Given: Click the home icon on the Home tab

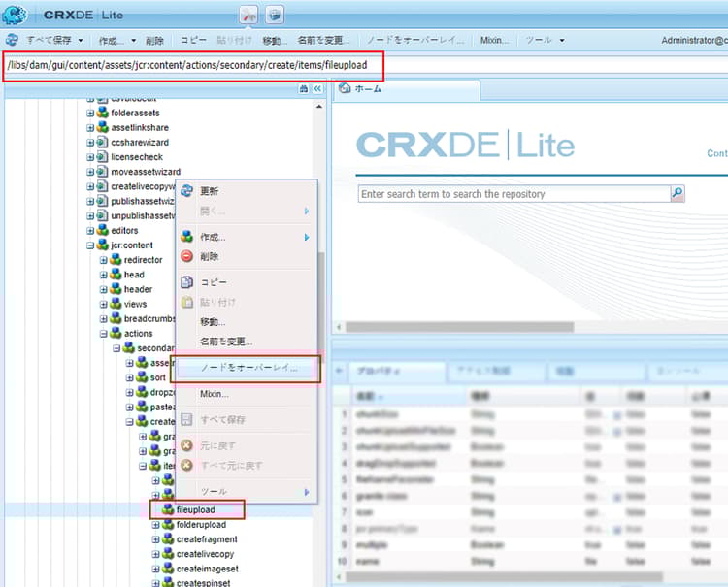Looking at the screenshot, I should [x=345, y=88].
